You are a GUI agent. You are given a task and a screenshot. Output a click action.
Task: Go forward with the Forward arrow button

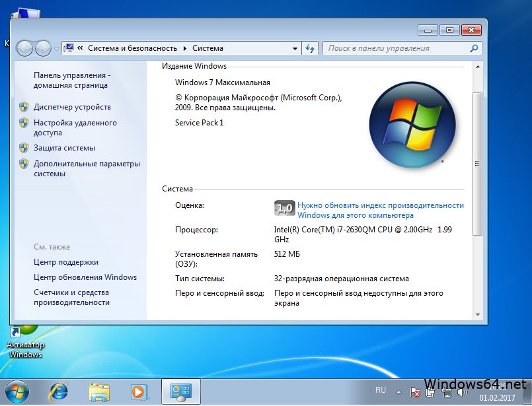click(x=43, y=48)
